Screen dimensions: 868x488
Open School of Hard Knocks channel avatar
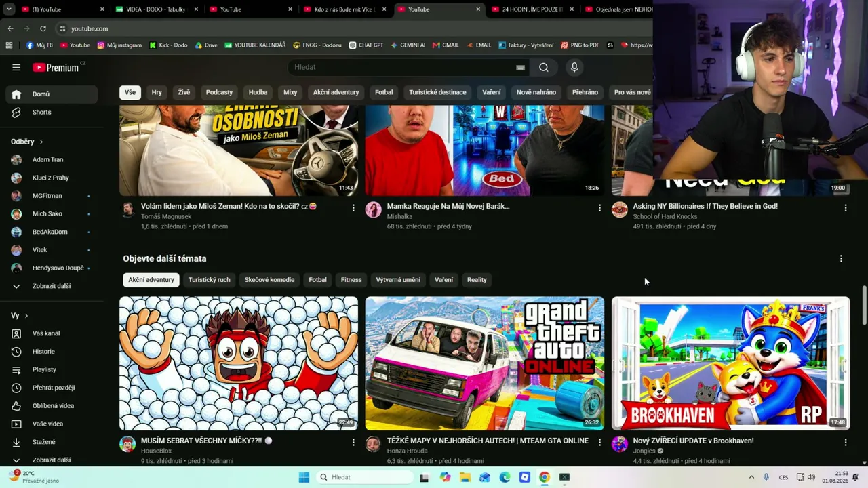(x=620, y=209)
